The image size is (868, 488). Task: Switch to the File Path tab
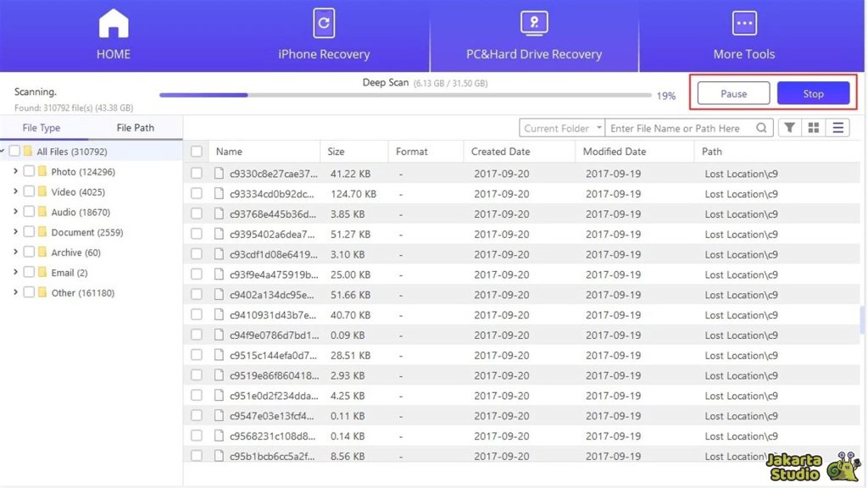pos(135,127)
